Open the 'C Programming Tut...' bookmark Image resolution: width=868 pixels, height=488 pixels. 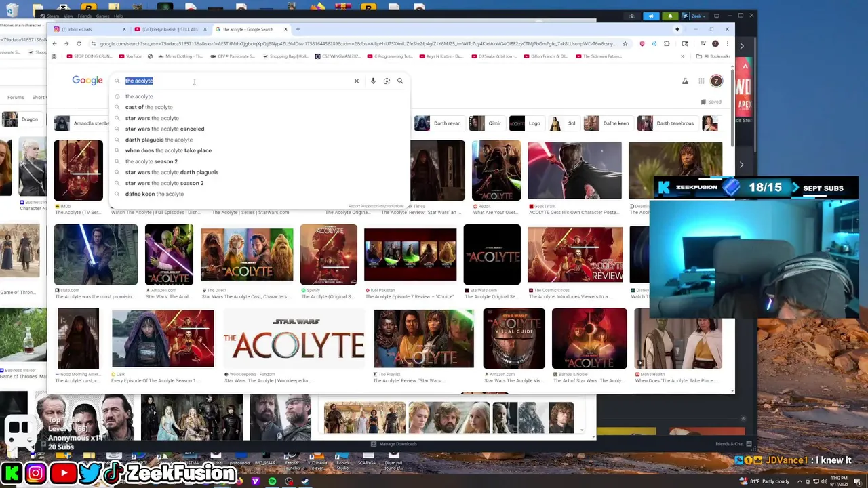[390, 56]
